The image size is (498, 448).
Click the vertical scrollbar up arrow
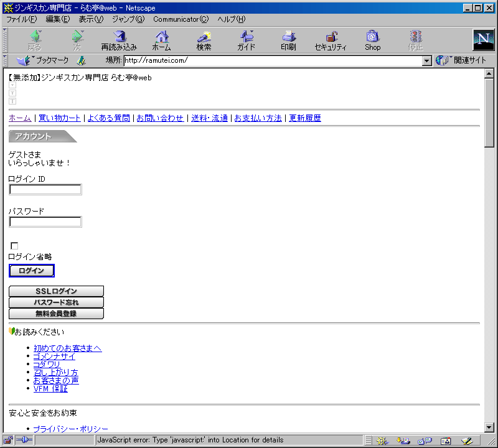point(489,73)
